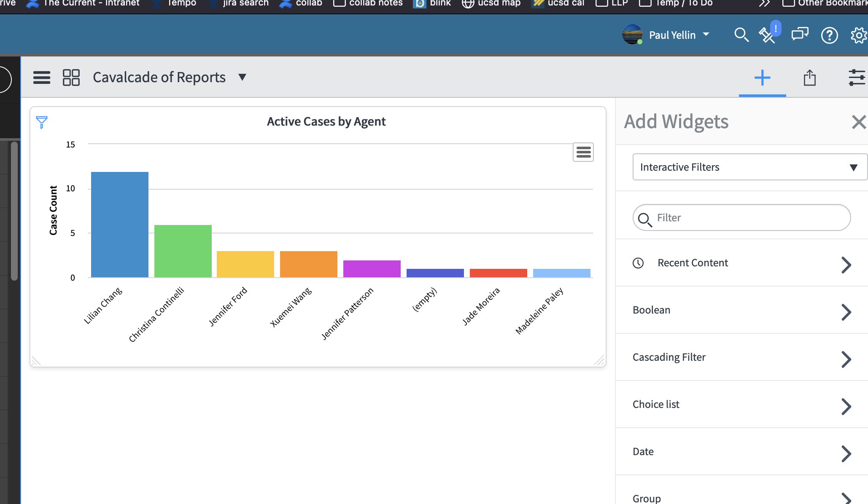Close the Add Widgets panel

(859, 122)
